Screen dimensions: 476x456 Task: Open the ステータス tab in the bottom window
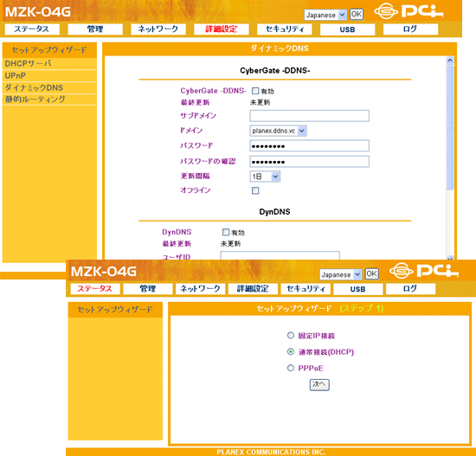[x=95, y=289]
